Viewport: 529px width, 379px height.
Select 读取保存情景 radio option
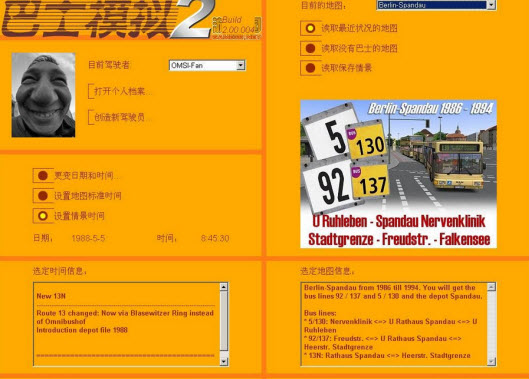pyautogui.click(x=310, y=68)
